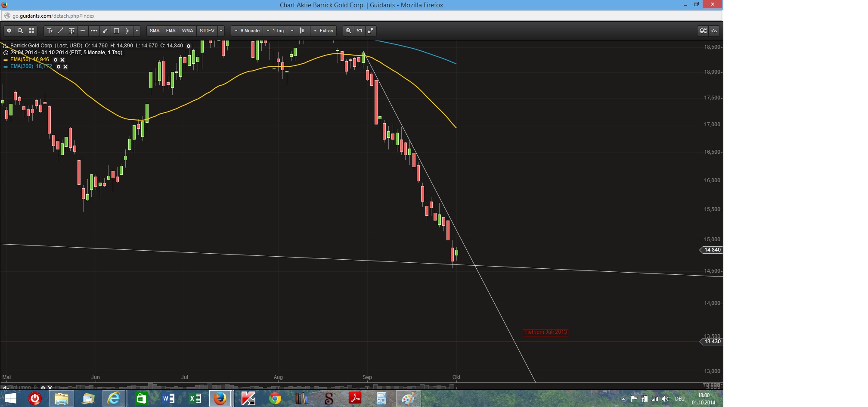Toggle the Barrick Gold price series display
868x407 pixels.
tap(188, 45)
